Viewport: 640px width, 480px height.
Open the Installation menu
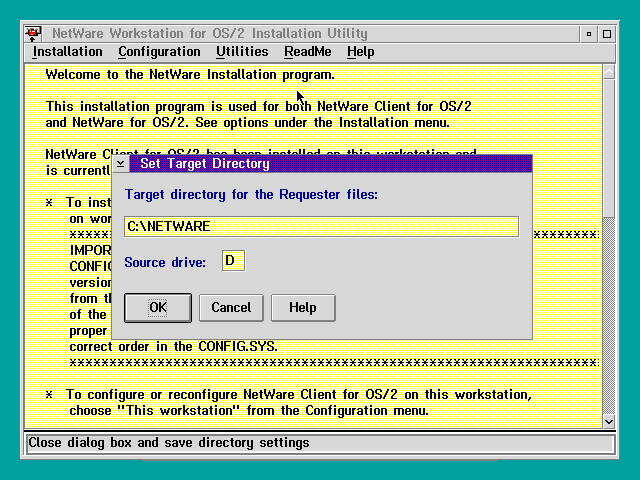click(67, 52)
